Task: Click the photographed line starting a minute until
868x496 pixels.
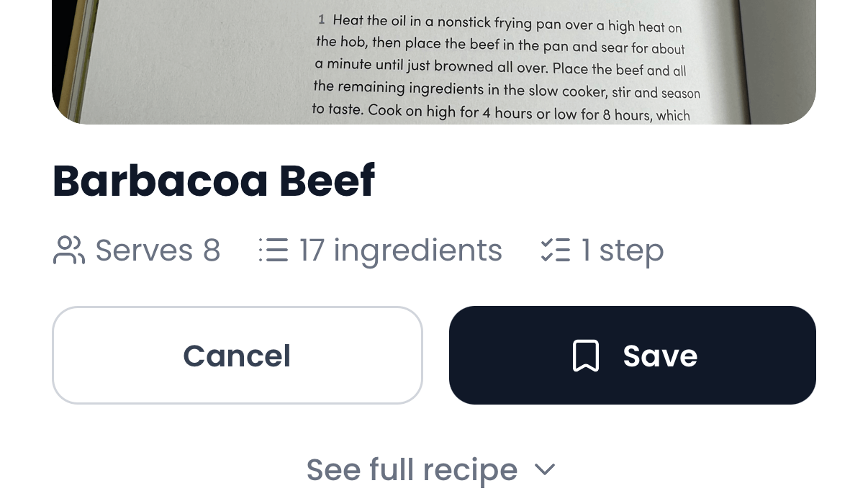Action: click(x=499, y=68)
